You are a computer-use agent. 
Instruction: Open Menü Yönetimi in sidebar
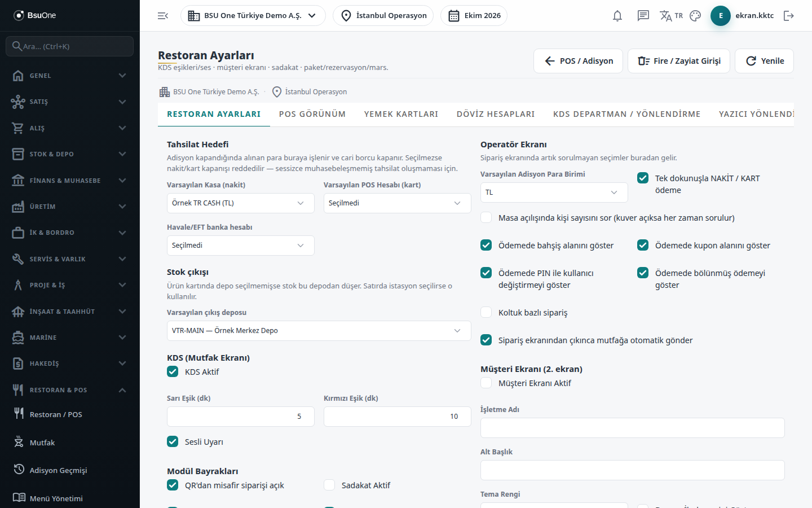click(70, 498)
